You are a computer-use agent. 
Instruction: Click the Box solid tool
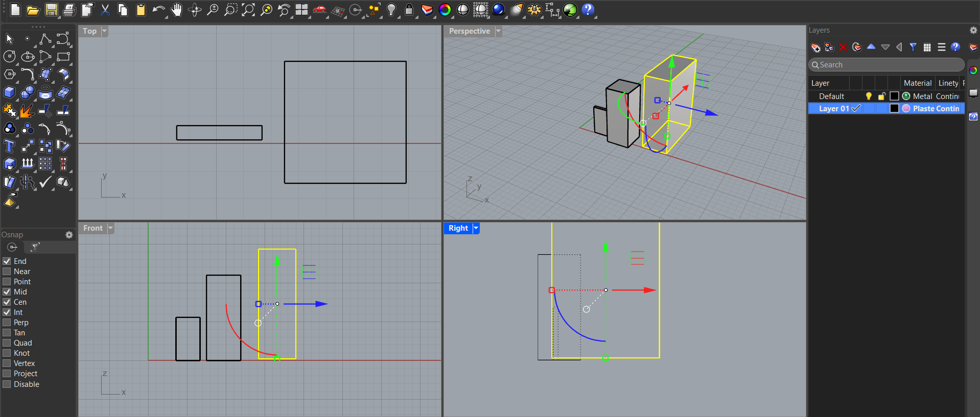9,92
